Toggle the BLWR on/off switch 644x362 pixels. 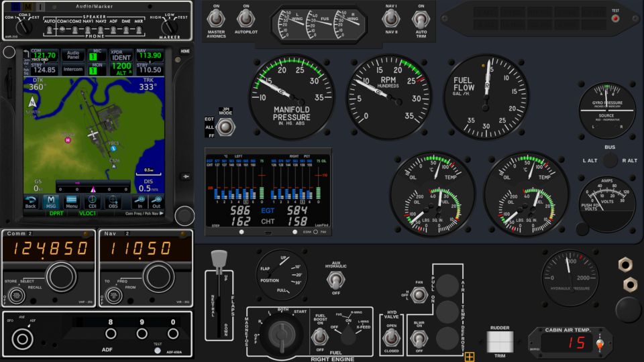point(419,339)
